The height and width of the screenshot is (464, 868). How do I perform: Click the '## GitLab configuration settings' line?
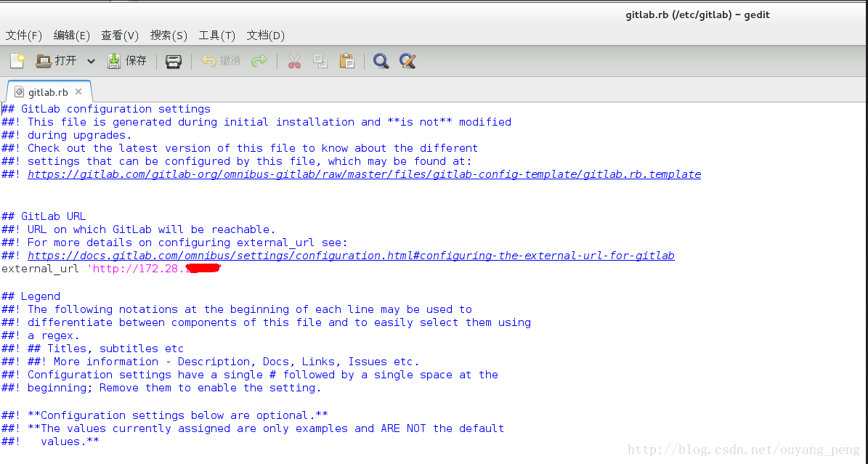pyautogui.click(x=106, y=109)
